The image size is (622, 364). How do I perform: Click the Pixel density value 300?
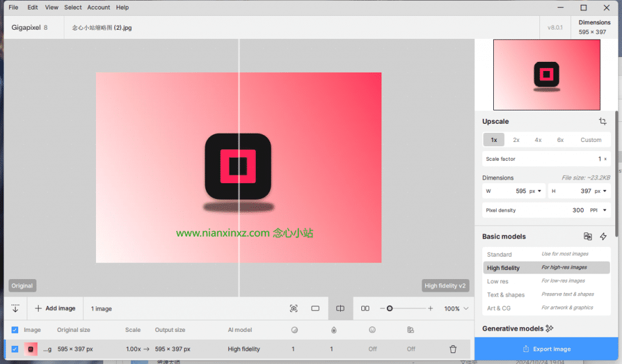point(578,211)
